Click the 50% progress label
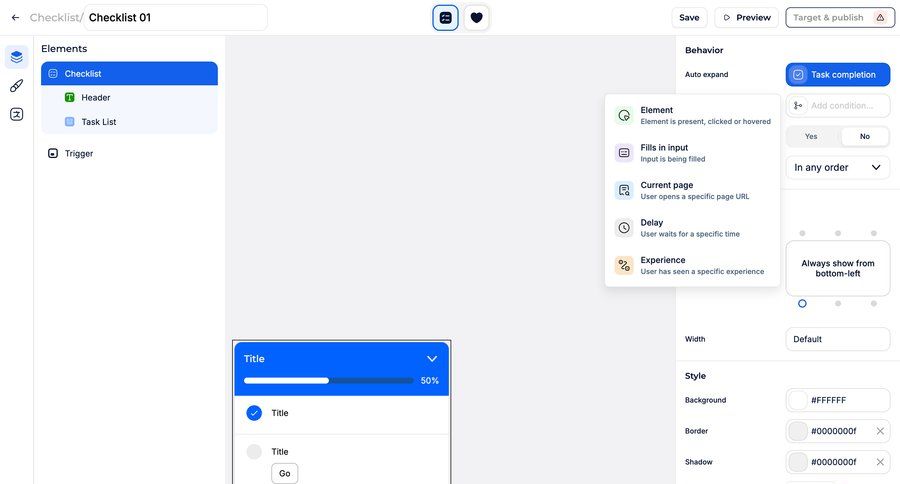The width and height of the screenshot is (900, 484). [429, 381]
